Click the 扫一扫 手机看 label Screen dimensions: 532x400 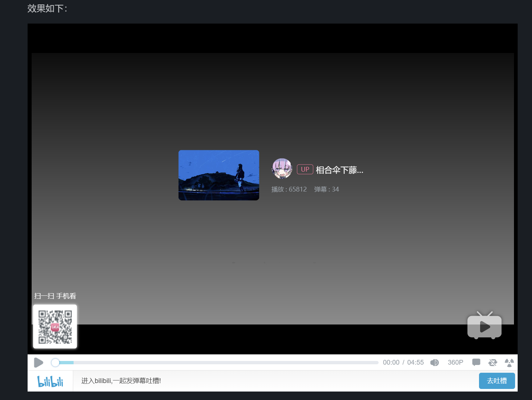pos(55,296)
